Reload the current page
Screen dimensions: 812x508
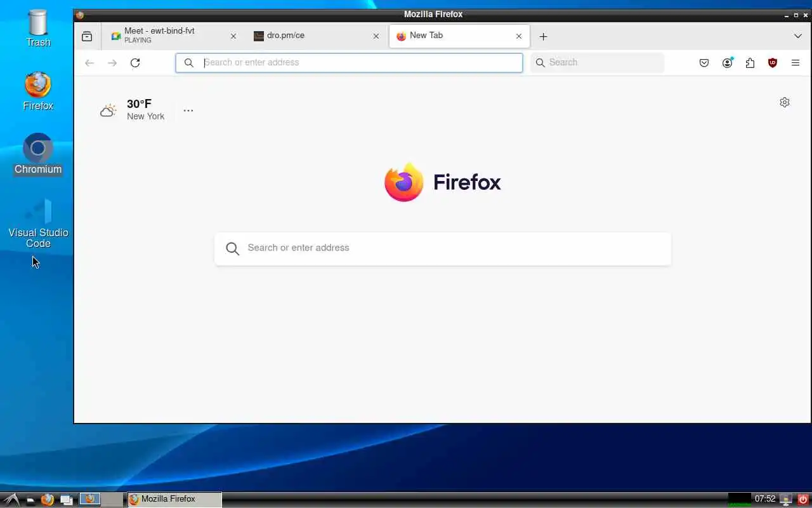tap(134, 62)
